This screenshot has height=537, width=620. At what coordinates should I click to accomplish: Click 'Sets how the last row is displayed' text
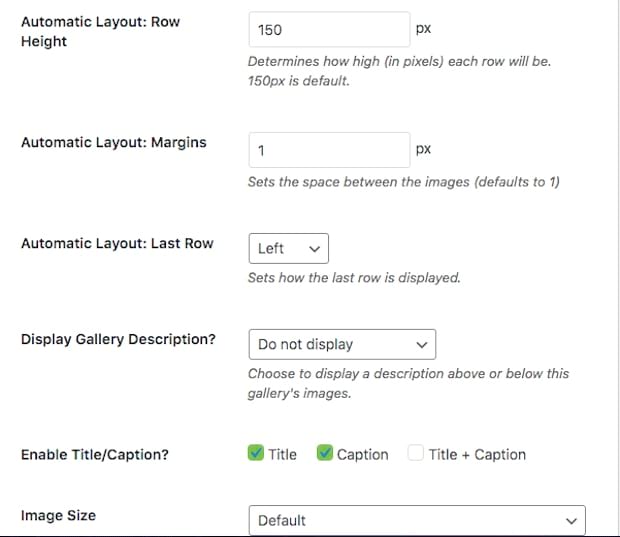pyautogui.click(x=354, y=277)
